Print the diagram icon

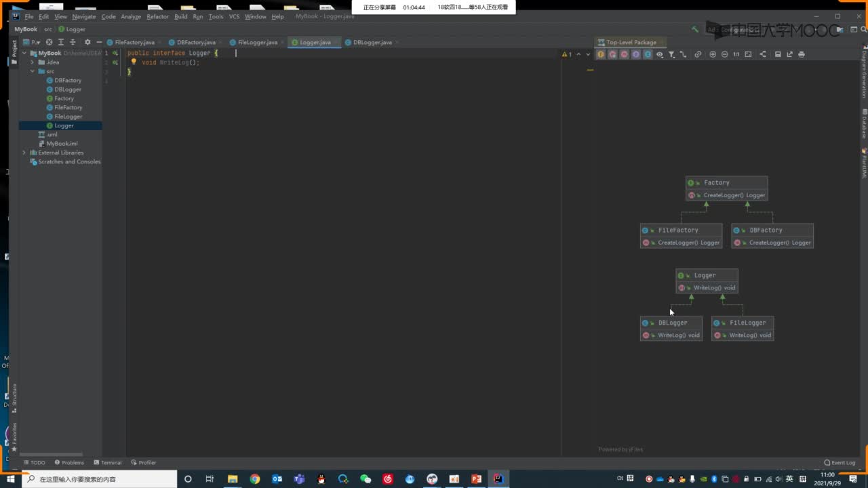(802, 54)
